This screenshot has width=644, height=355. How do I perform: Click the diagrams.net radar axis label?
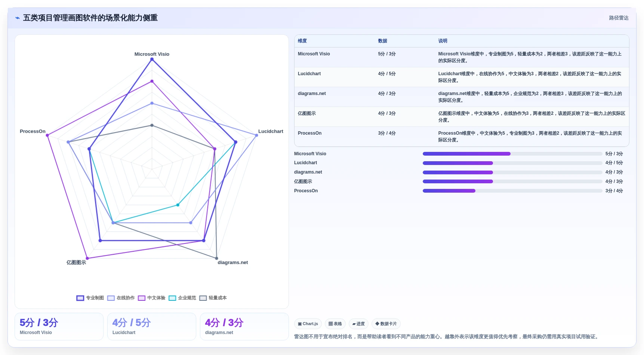click(232, 263)
